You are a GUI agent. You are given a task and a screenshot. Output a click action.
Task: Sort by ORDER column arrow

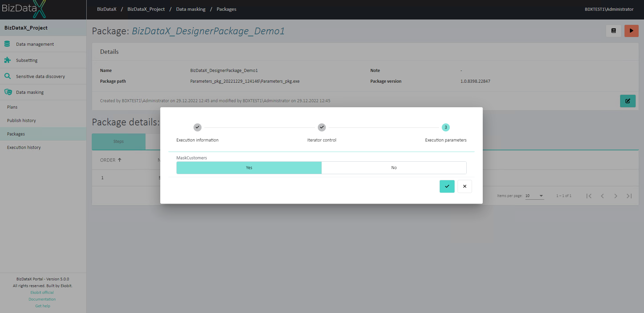click(x=120, y=160)
